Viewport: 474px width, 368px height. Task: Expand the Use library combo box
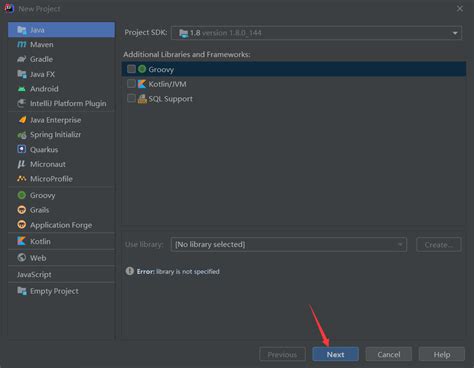point(289,245)
